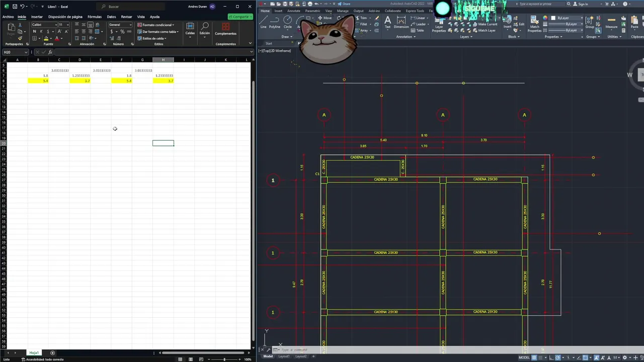Open the Parametric tab in AutoCAD
This screenshot has width=644, height=362.
[x=312, y=11]
